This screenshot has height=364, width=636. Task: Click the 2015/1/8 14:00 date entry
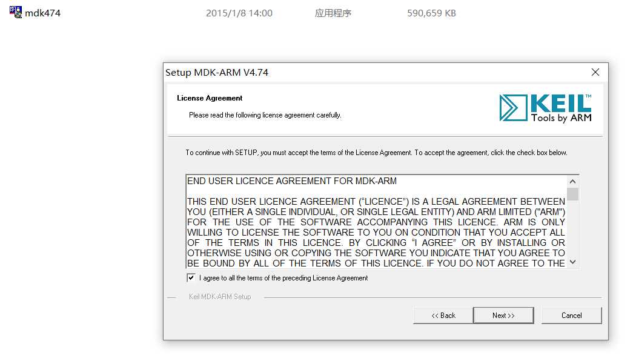click(239, 13)
